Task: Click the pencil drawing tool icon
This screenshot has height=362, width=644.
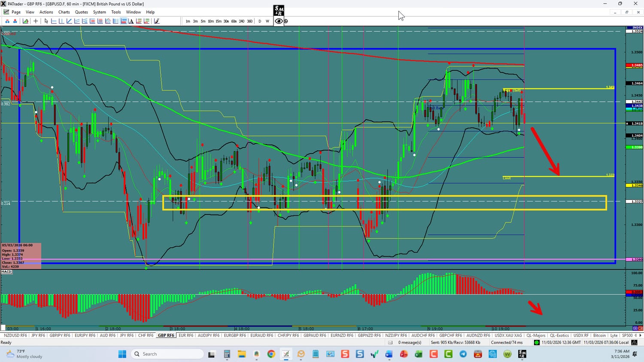Action: point(157,21)
